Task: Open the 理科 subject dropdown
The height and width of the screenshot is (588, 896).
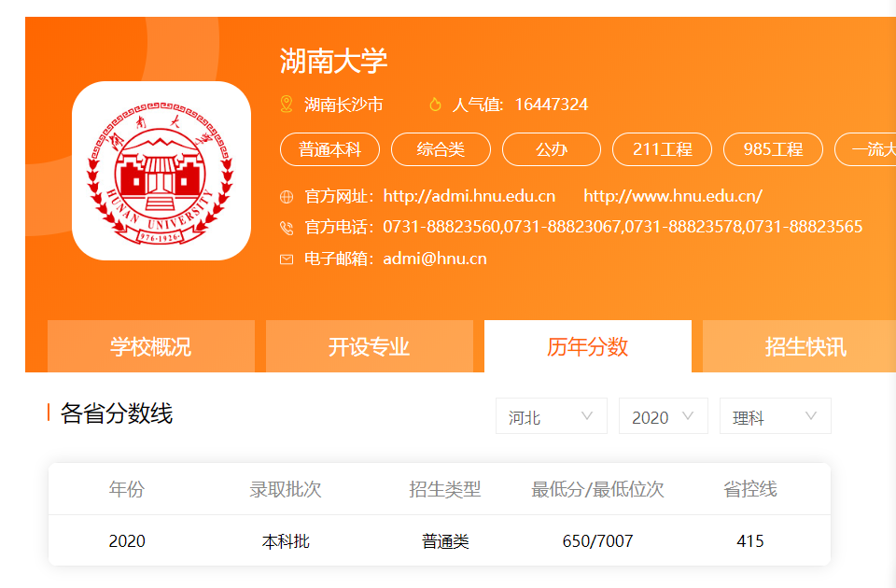Action: (x=776, y=416)
